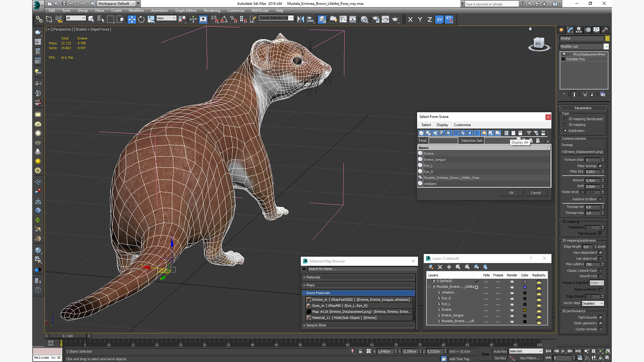Select 3D mapping radio button
644x362 pixels.
(565, 125)
